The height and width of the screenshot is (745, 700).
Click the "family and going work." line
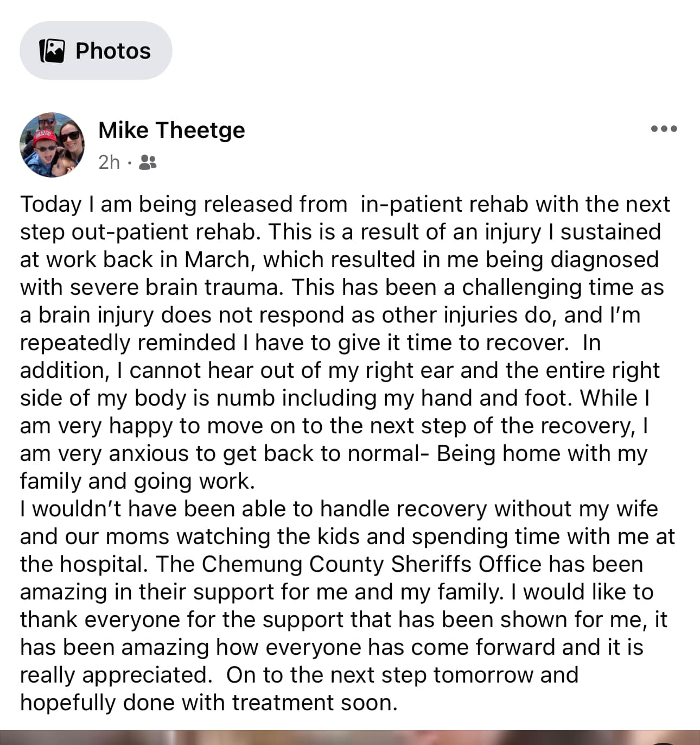click(x=137, y=482)
